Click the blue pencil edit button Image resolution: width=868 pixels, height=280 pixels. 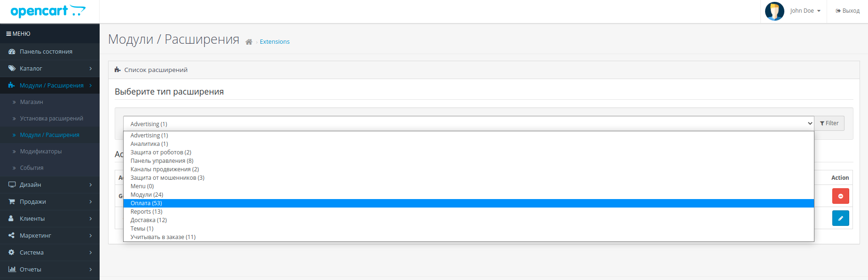pos(840,218)
